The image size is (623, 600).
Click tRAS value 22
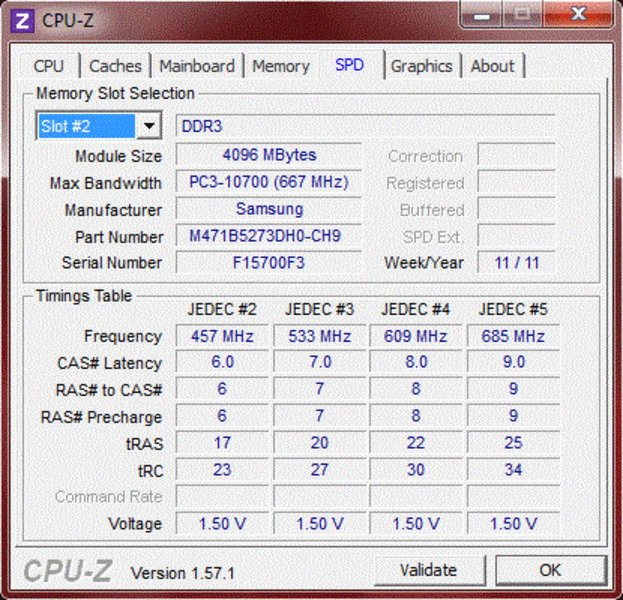coord(416,443)
